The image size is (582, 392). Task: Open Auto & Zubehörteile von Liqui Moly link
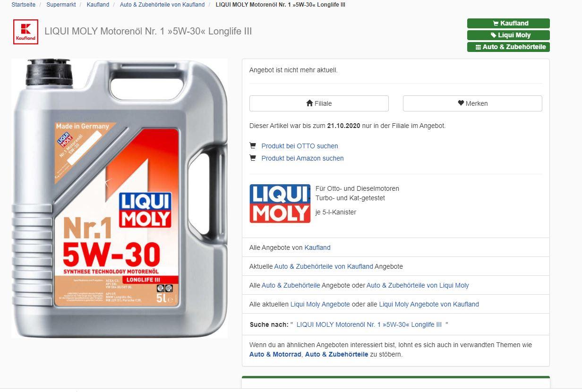coord(418,285)
